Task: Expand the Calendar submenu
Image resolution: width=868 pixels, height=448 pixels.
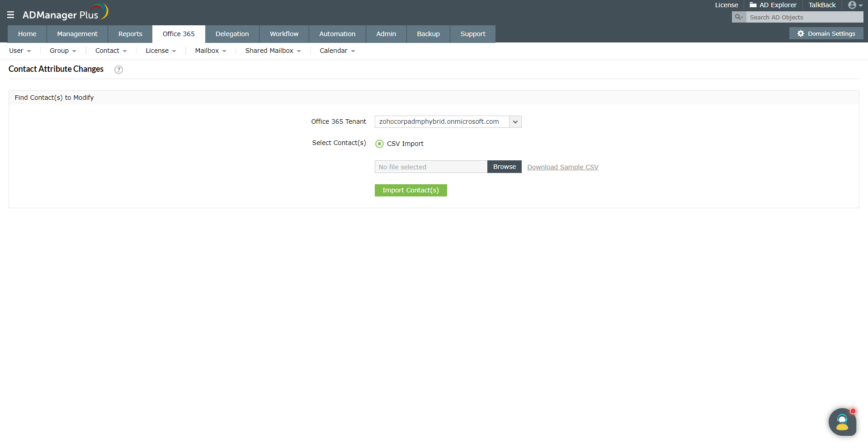Action: pyautogui.click(x=337, y=51)
